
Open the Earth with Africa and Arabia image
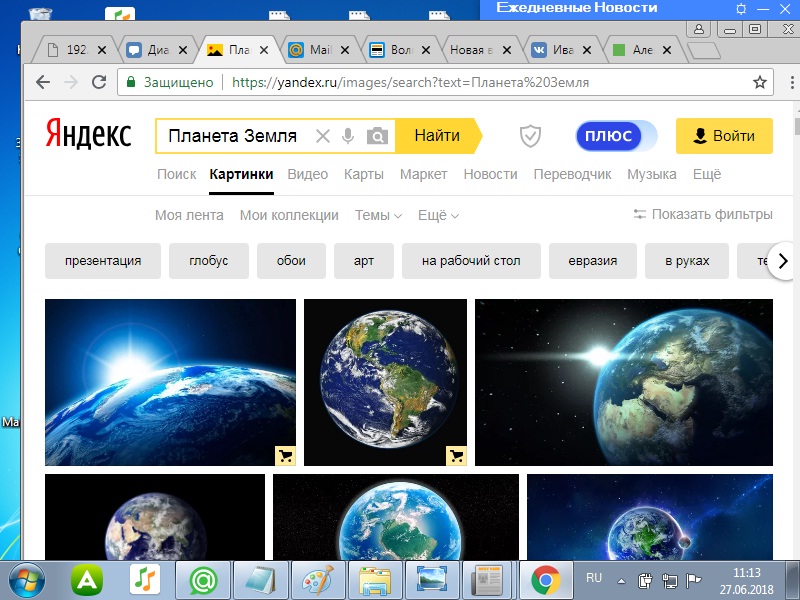pyautogui.click(x=624, y=382)
